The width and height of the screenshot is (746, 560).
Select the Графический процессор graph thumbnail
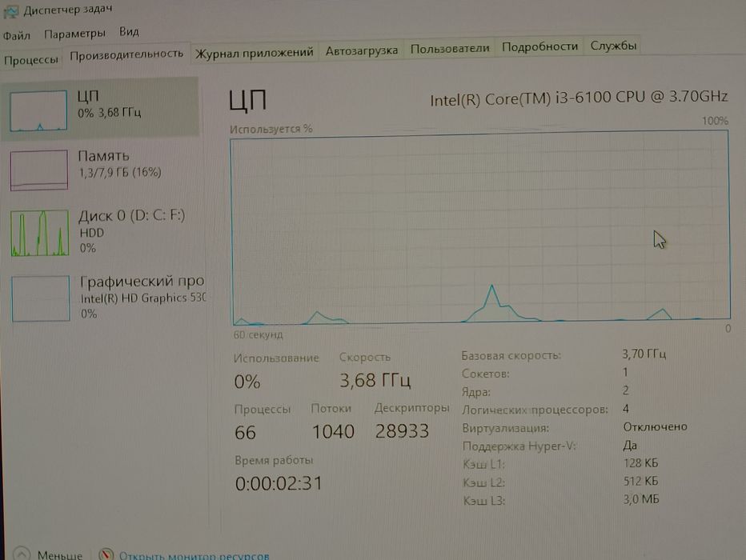pyautogui.click(x=41, y=298)
